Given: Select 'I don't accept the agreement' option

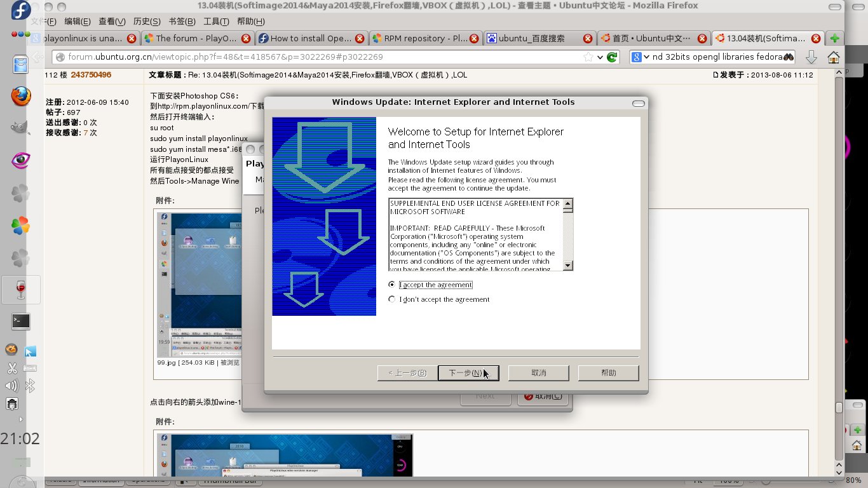Looking at the screenshot, I should tap(391, 299).
